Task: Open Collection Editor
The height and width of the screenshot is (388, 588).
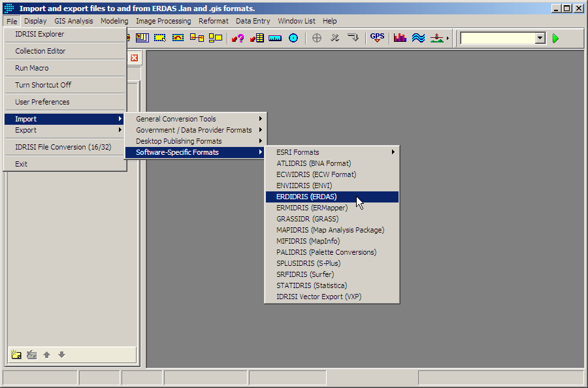Action: (x=64, y=51)
